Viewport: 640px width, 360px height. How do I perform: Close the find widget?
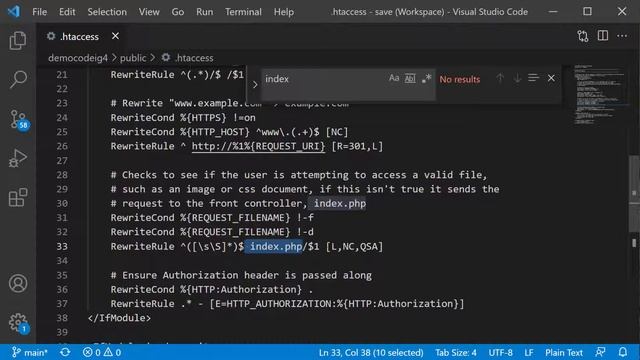(551, 78)
